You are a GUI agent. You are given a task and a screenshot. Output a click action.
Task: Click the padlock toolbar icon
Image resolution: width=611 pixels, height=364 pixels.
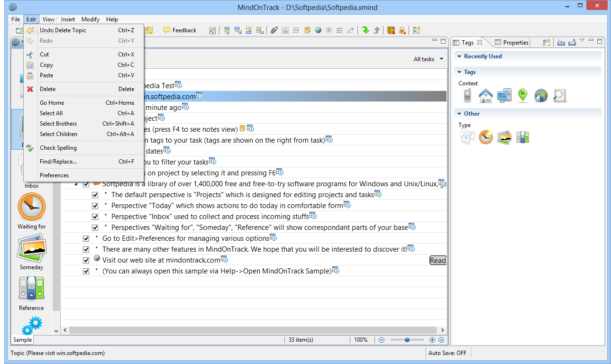(x=402, y=30)
